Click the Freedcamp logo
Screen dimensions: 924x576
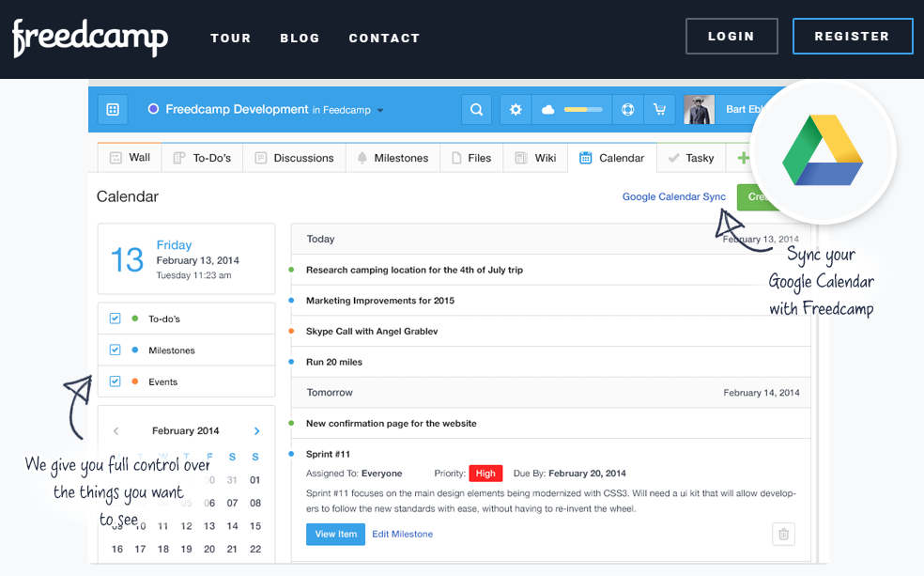point(90,38)
